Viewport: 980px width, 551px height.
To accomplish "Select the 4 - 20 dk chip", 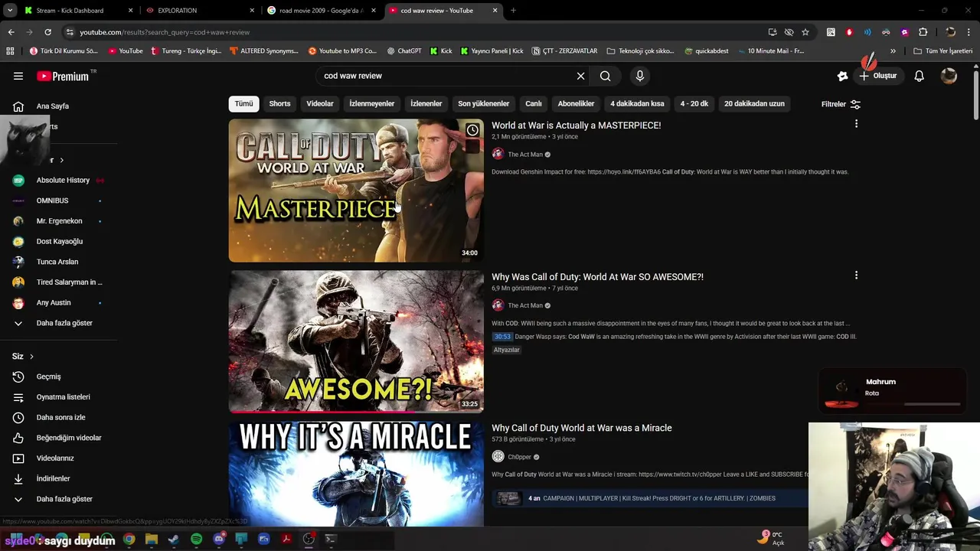I will [x=694, y=104].
